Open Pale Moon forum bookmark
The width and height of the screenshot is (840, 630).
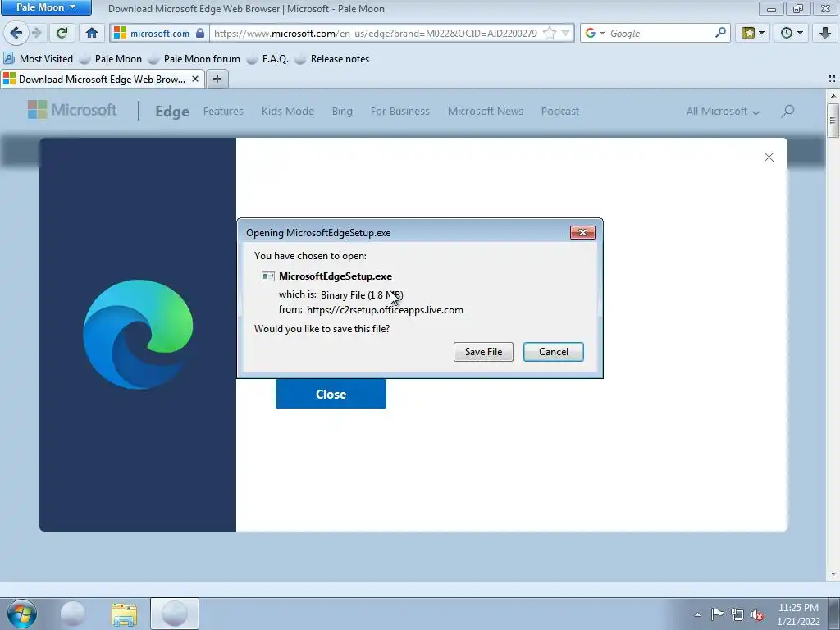point(194,59)
